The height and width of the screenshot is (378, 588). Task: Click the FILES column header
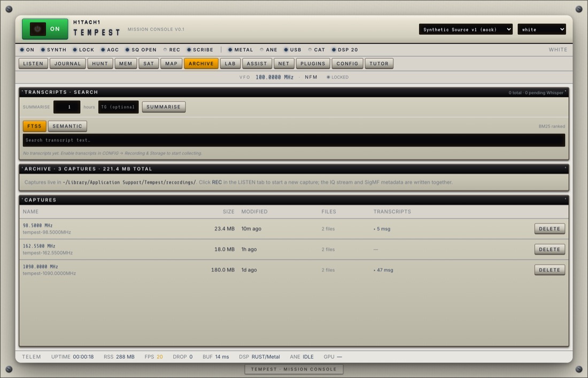tap(329, 212)
